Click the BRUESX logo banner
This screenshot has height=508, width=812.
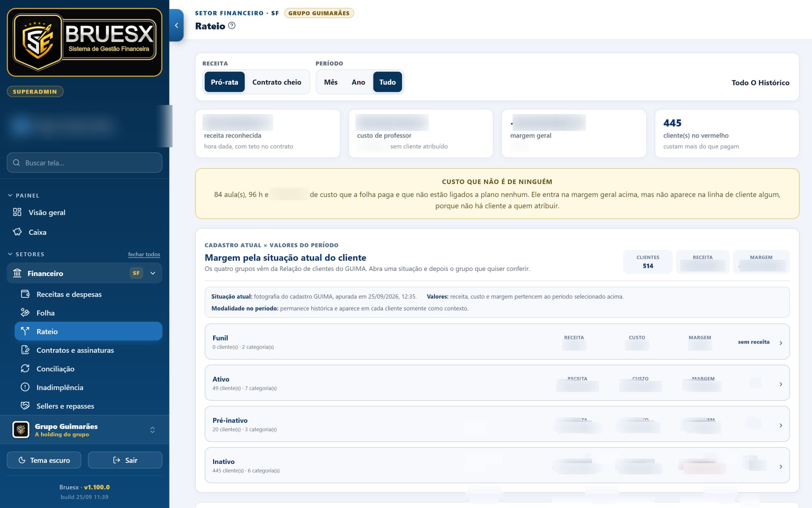click(85, 42)
